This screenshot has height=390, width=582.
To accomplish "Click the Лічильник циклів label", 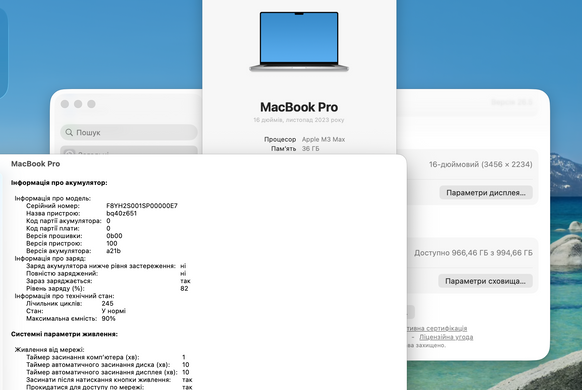I will click(54, 303).
